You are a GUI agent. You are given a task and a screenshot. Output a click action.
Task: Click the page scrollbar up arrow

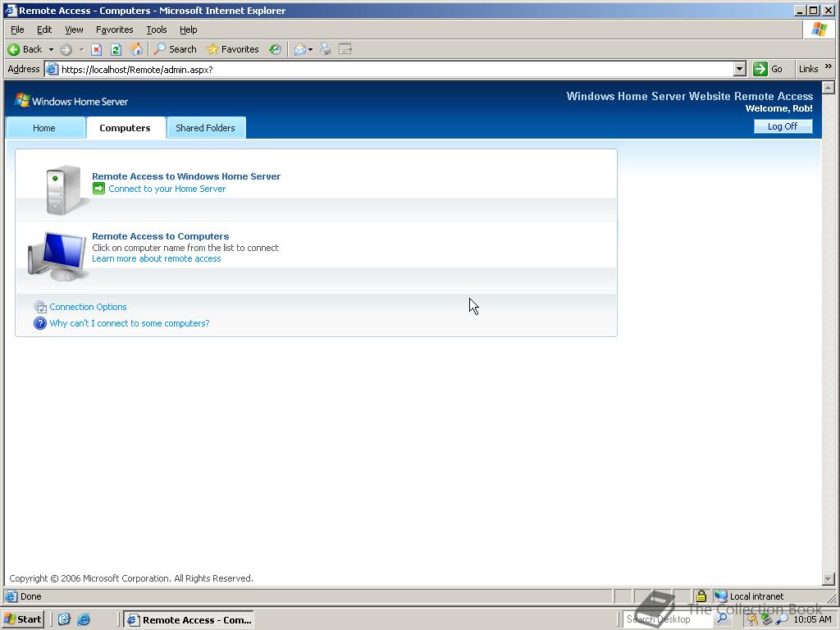(829, 88)
